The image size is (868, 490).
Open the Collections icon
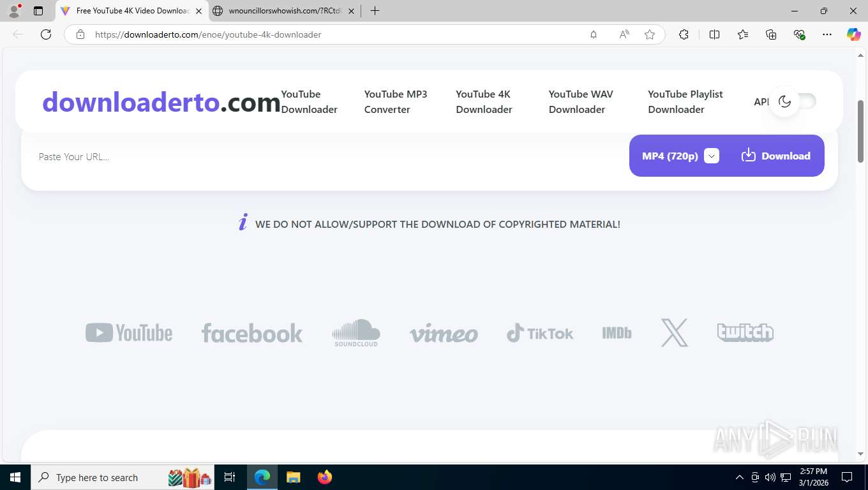tap(771, 34)
